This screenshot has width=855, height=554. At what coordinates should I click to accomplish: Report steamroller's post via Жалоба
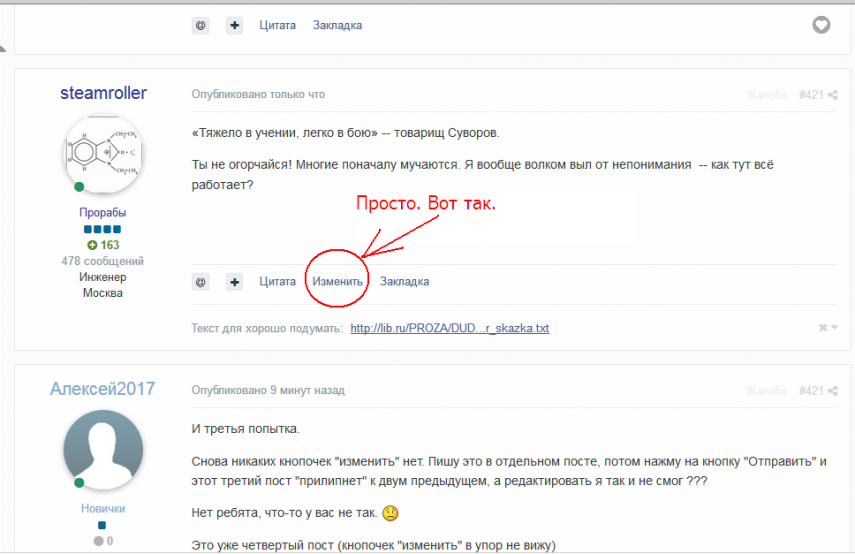[766, 95]
